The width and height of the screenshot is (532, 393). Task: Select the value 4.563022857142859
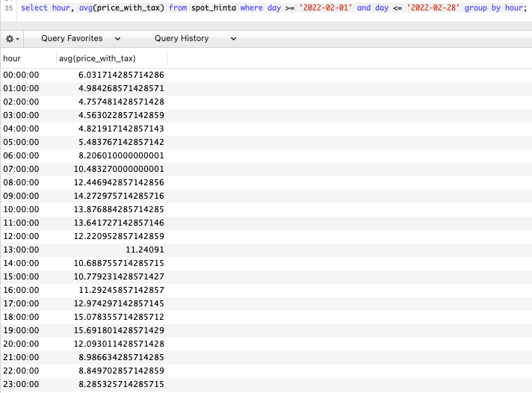coord(121,115)
